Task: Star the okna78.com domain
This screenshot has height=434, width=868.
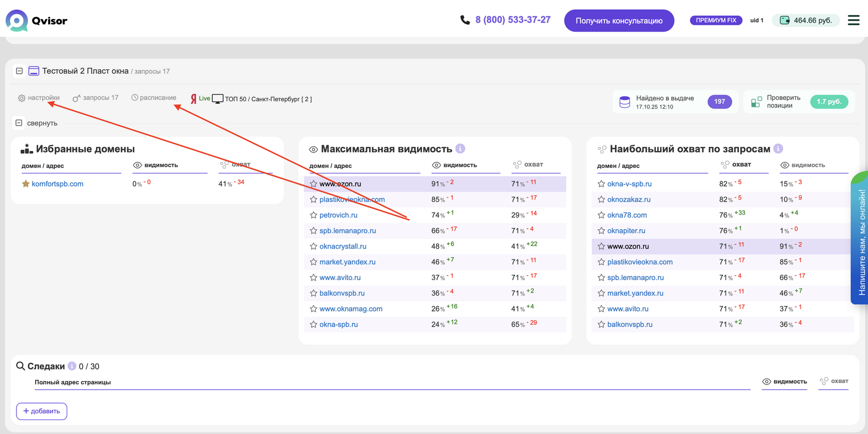Action: point(601,215)
